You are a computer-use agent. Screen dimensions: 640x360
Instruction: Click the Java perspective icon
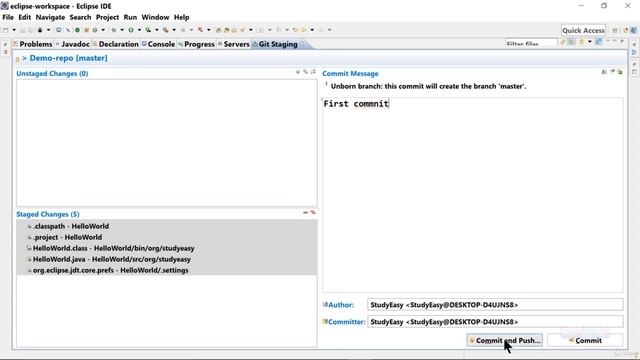click(633, 30)
